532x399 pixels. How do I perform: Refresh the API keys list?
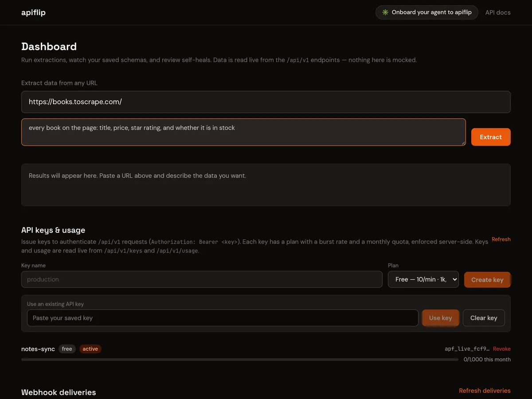click(x=501, y=239)
